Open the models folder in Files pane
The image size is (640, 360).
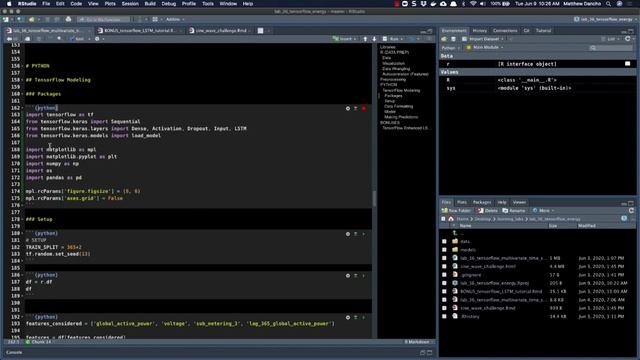(x=468, y=250)
